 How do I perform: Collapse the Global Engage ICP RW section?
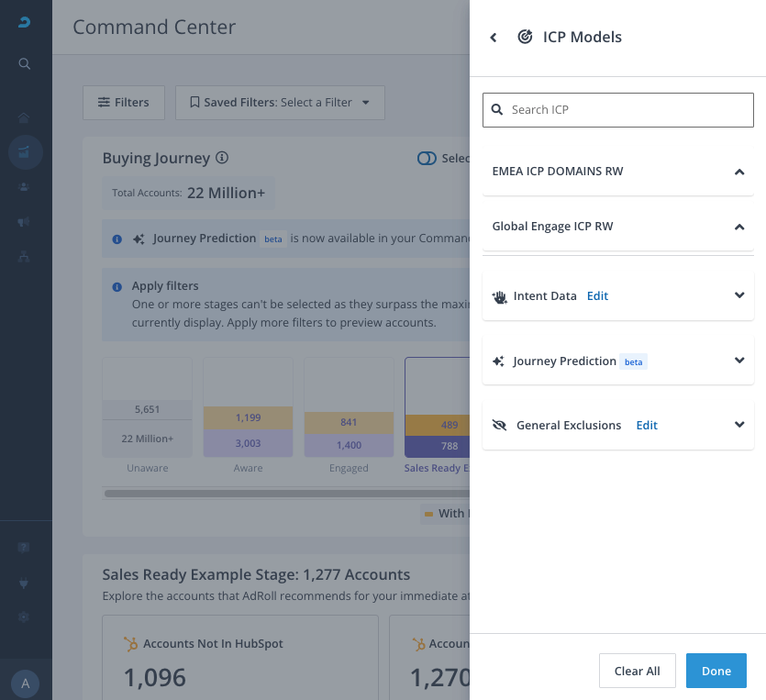[x=738, y=227]
